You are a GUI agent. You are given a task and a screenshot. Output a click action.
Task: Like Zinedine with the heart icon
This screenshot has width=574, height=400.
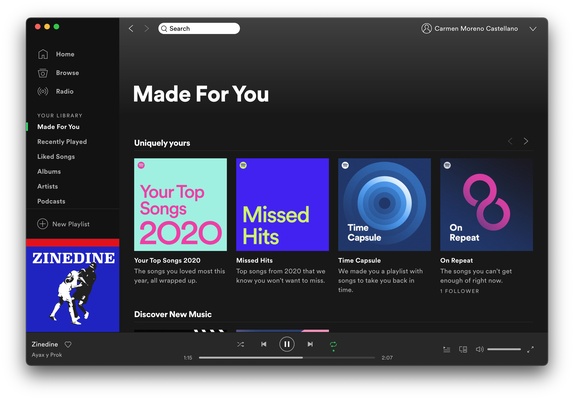point(68,344)
